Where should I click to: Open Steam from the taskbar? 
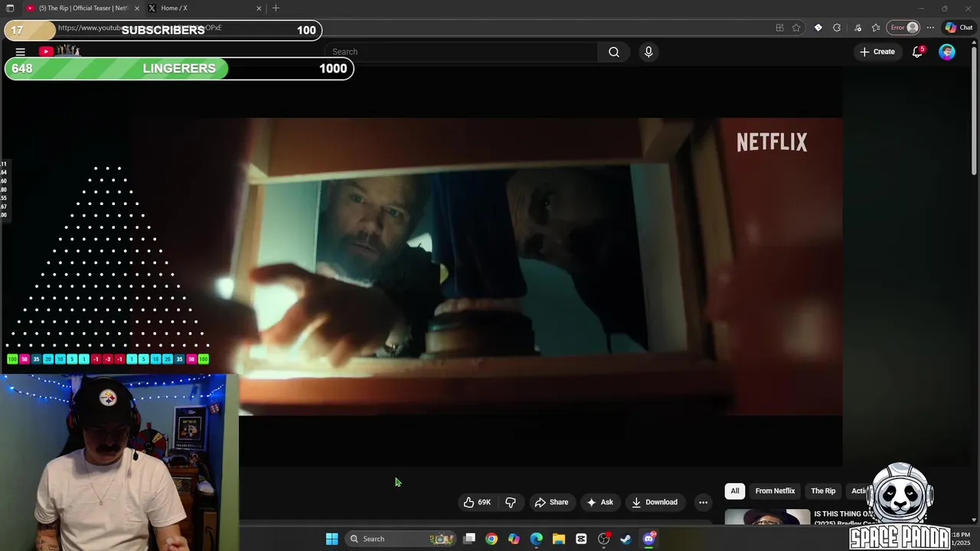click(626, 539)
